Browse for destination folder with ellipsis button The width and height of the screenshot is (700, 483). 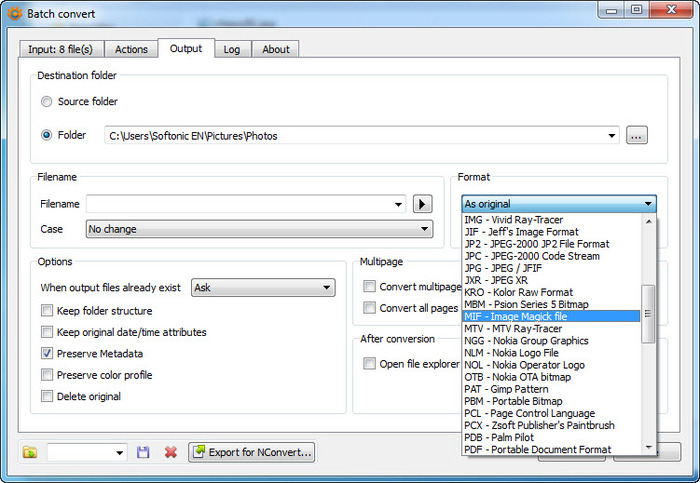637,135
